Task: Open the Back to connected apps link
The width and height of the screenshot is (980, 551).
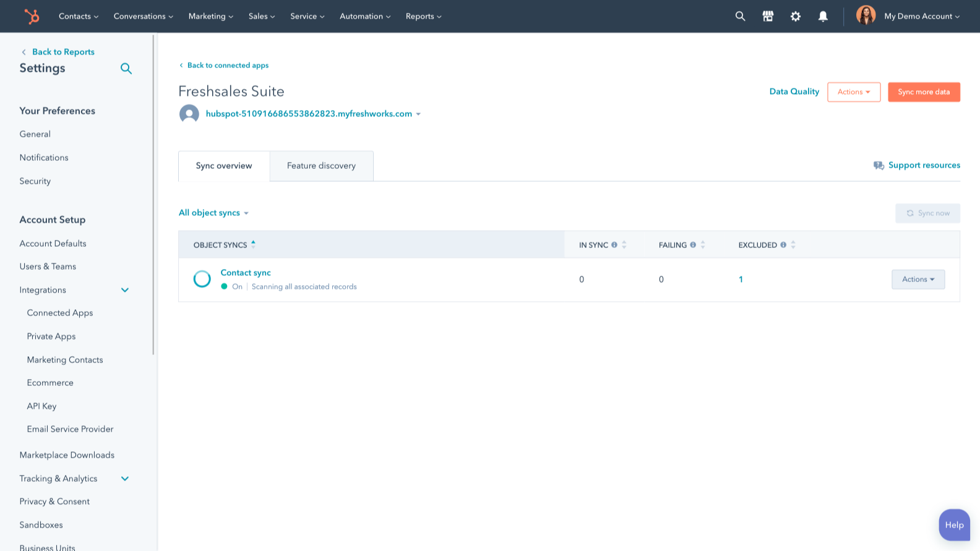Action: coord(228,66)
